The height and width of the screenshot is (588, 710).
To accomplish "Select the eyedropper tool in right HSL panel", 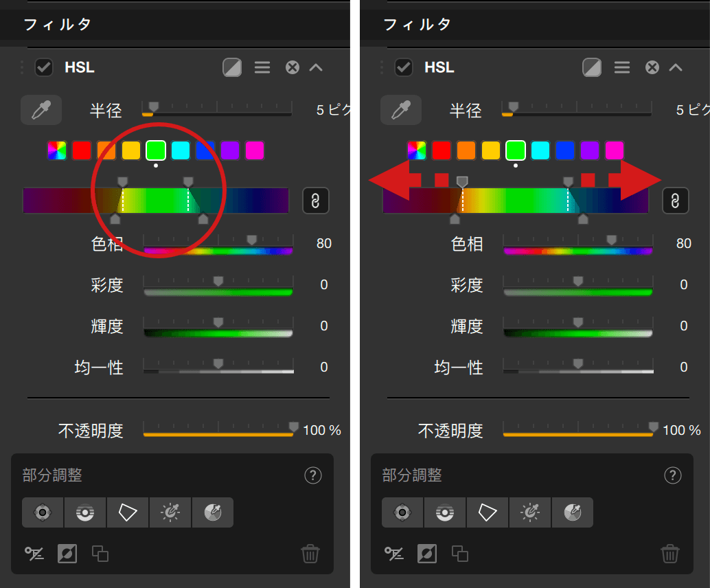I will click(x=401, y=110).
